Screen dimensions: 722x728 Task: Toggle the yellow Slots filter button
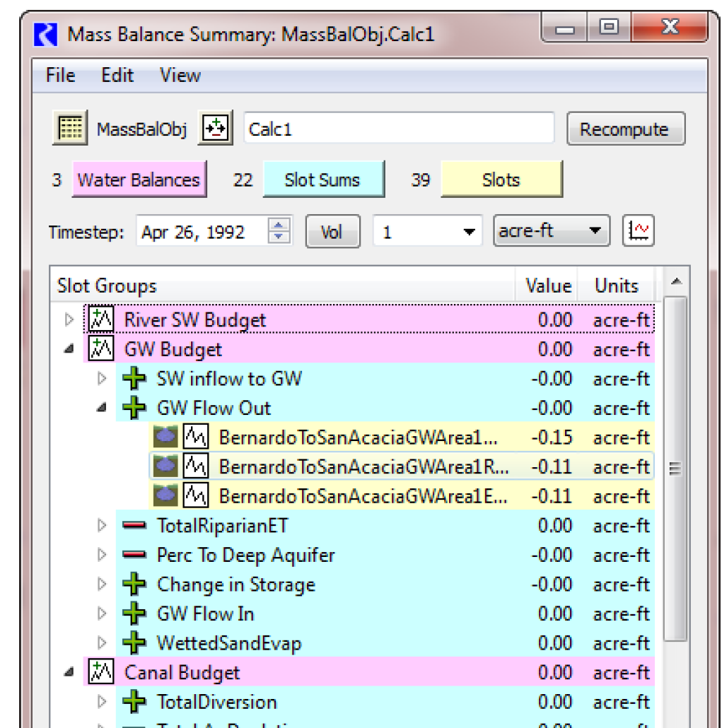501,180
